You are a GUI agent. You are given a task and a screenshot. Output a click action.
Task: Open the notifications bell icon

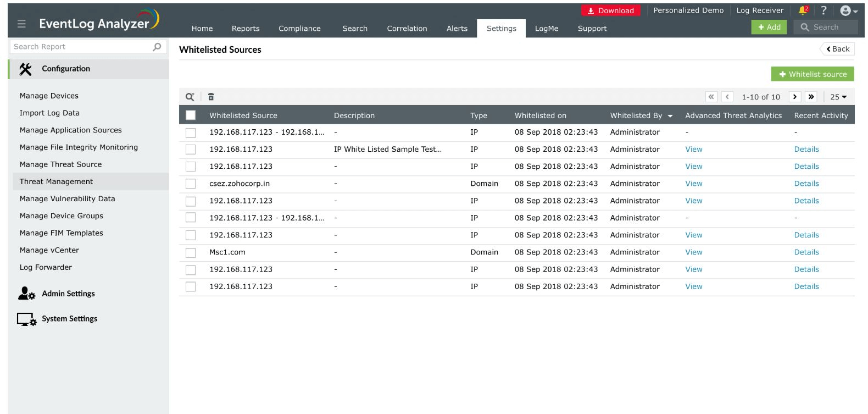(x=803, y=10)
